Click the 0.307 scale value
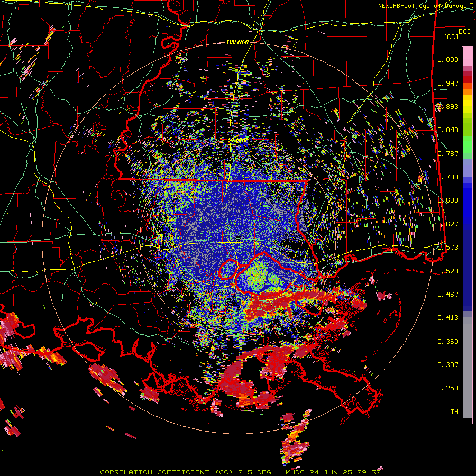476x476 pixels. tap(448, 365)
